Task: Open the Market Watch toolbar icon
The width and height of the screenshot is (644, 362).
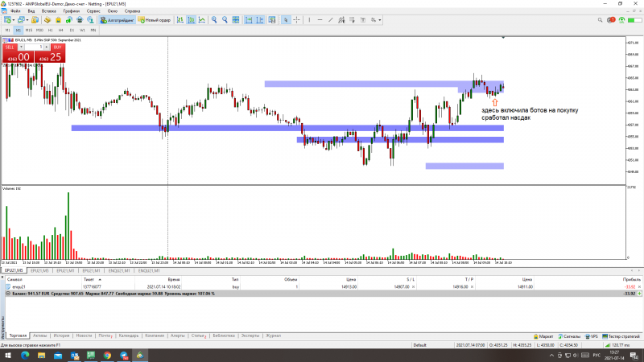Action: pyautogui.click(x=35, y=19)
